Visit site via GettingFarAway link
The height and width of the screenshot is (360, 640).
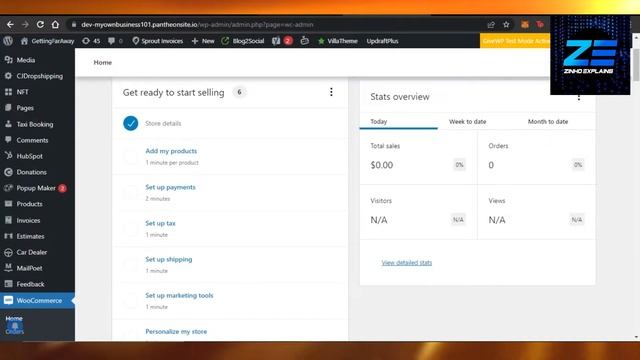coord(48,41)
